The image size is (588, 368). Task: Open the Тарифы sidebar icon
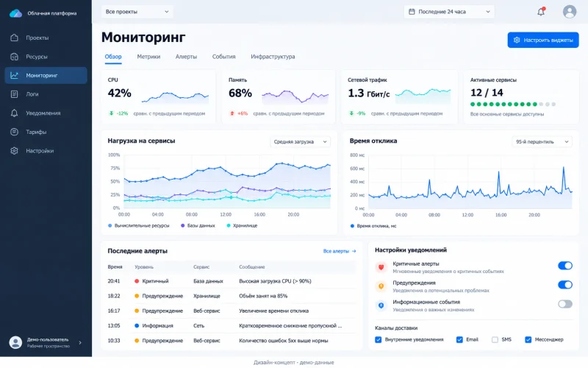tap(14, 132)
